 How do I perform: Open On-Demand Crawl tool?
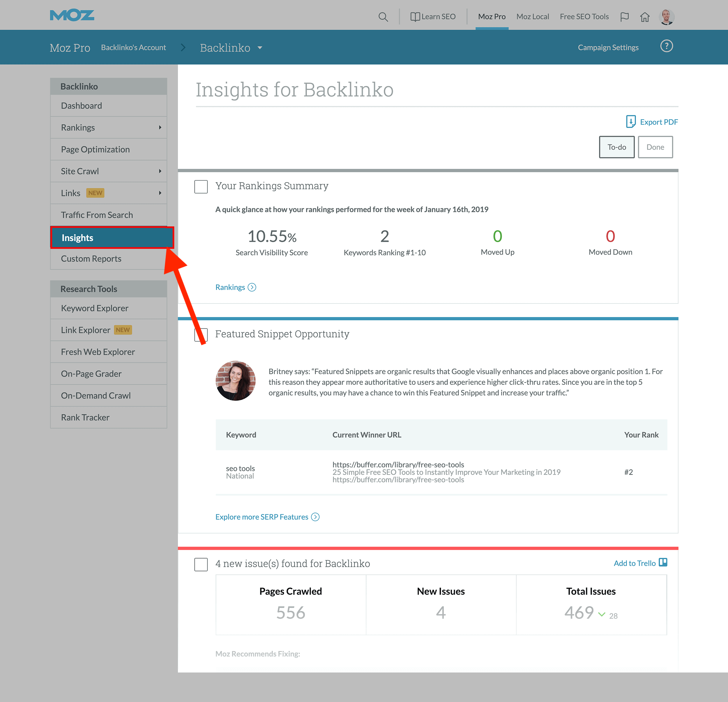(108, 395)
